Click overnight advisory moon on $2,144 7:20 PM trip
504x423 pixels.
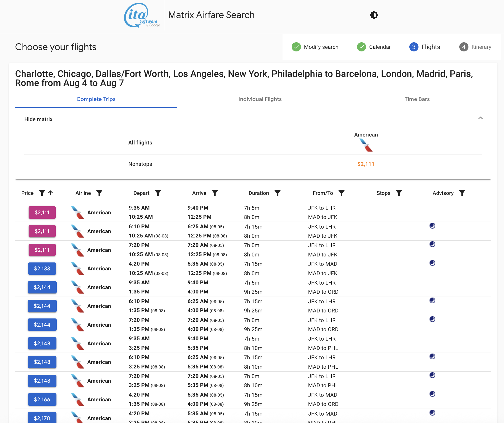point(432,319)
